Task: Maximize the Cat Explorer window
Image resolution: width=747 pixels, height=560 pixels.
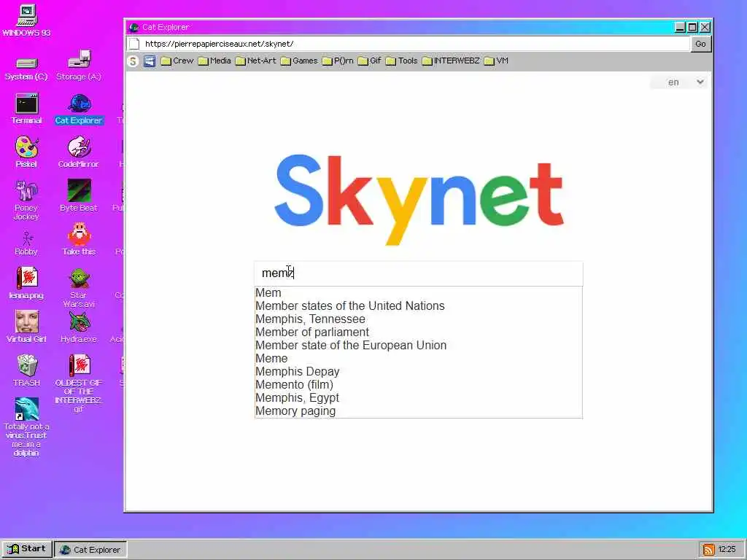Action: coord(693,27)
